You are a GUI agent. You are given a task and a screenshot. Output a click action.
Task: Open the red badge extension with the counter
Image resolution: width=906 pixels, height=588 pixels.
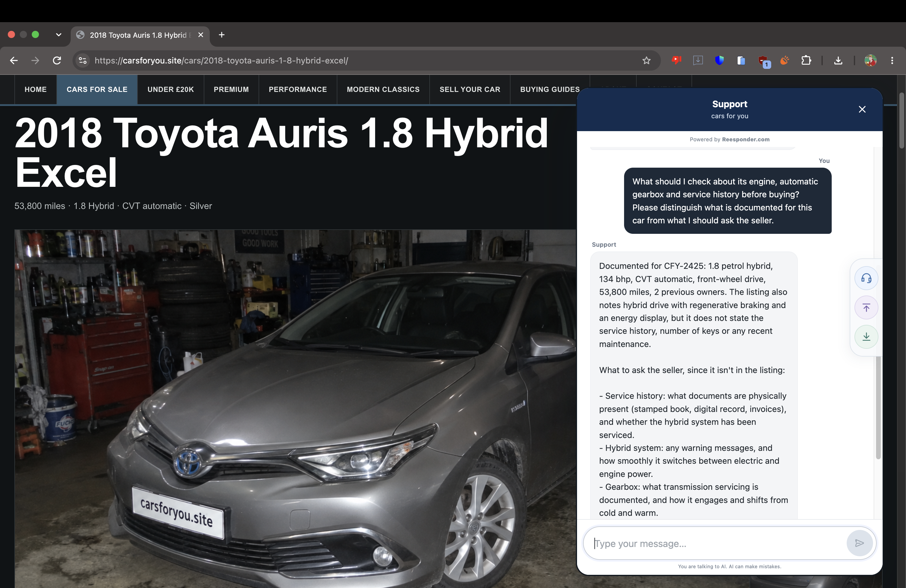click(763, 61)
